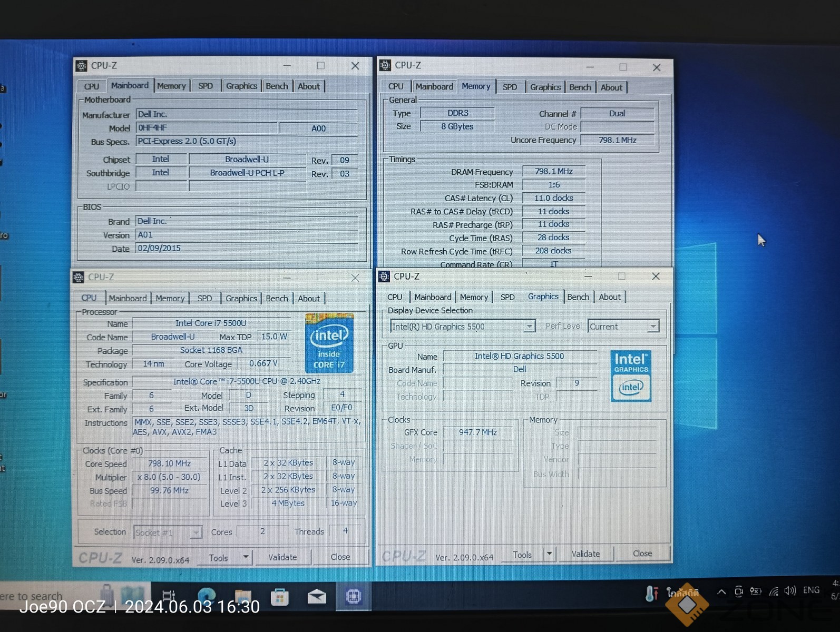This screenshot has width=840, height=632.
Task: Click the Tools button in the Graphics window
Action: (x=522, y=555)
